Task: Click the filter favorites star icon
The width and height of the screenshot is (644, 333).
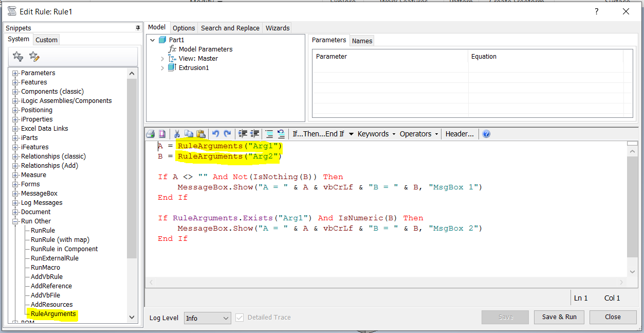Action: [18, 57]
